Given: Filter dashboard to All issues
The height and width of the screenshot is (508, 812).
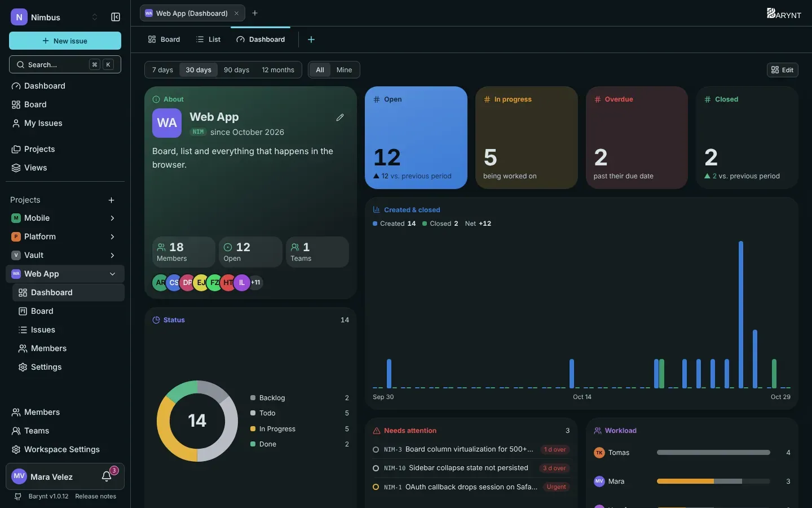Looking at the screenshot, I should [x=320, y=70].
